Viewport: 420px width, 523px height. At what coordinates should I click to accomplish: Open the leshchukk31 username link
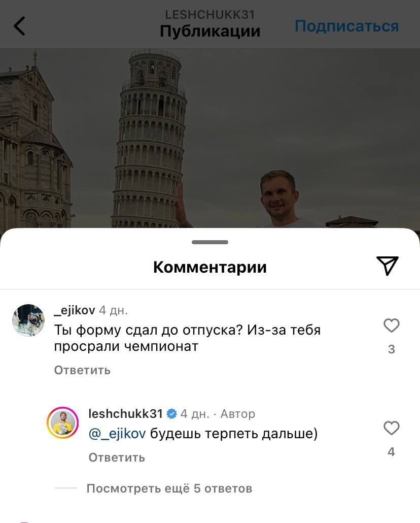point(125,414)
